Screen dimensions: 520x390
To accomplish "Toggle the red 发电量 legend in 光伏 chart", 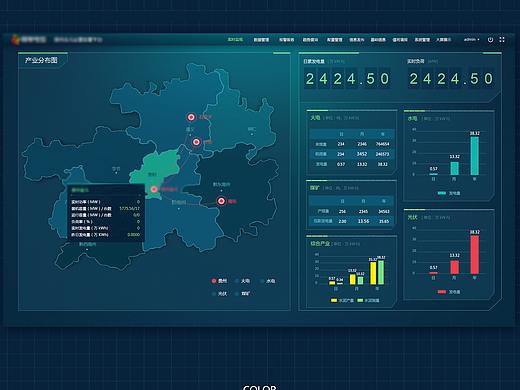I will (449, 292).
